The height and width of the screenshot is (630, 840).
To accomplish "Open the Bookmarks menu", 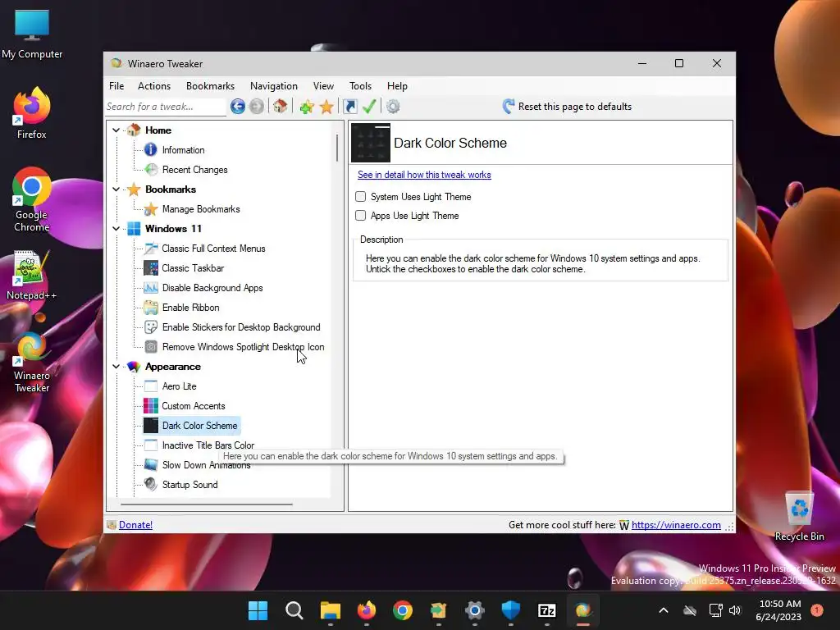I will click(x=210, y=85).
